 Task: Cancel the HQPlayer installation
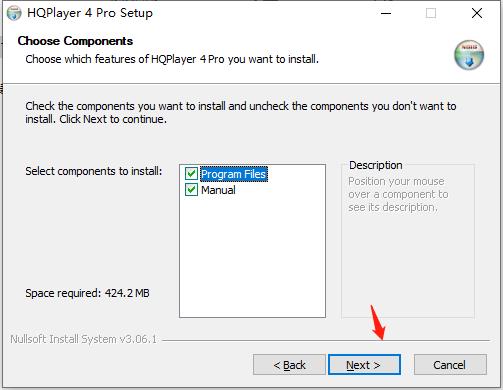pos(450,365)
